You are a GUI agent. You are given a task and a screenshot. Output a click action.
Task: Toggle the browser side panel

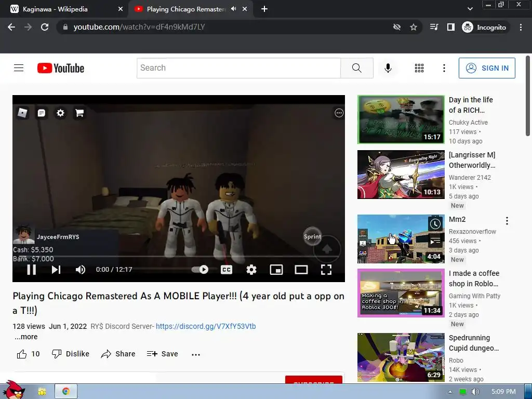click(x=450, y=27)
